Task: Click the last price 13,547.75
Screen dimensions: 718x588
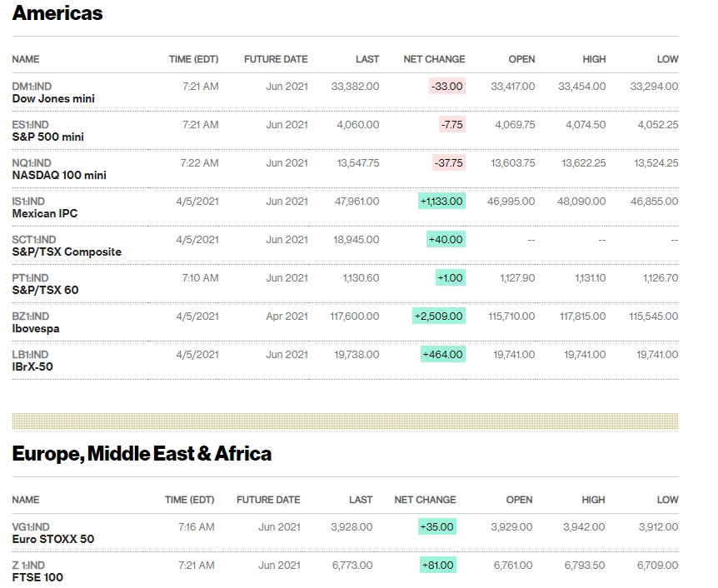Action: [358, 163]
